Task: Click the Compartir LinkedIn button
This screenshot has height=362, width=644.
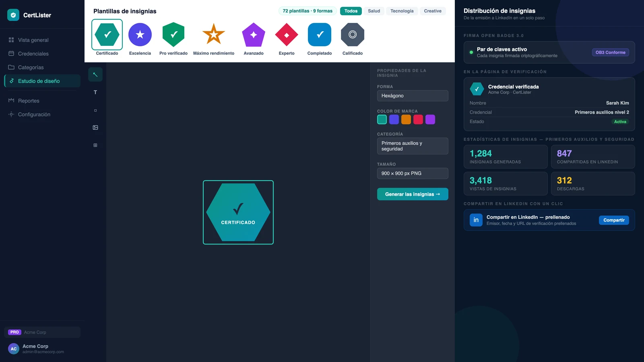Action: pyautogui.click(x=614, y=220)
